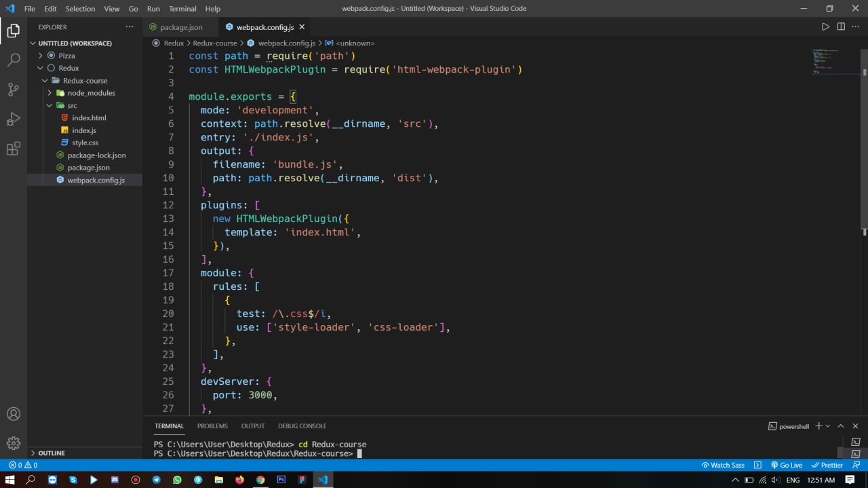Open editor More Actions ellipsis
Screen dimensions: 868x488
[856, 27]
